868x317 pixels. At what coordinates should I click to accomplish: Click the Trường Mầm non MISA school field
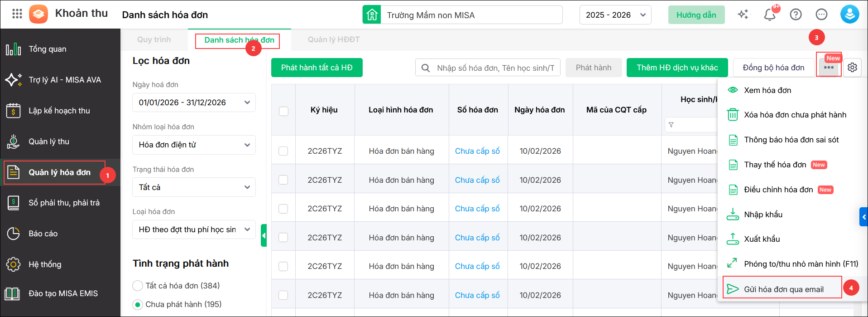tap(472, 15)
